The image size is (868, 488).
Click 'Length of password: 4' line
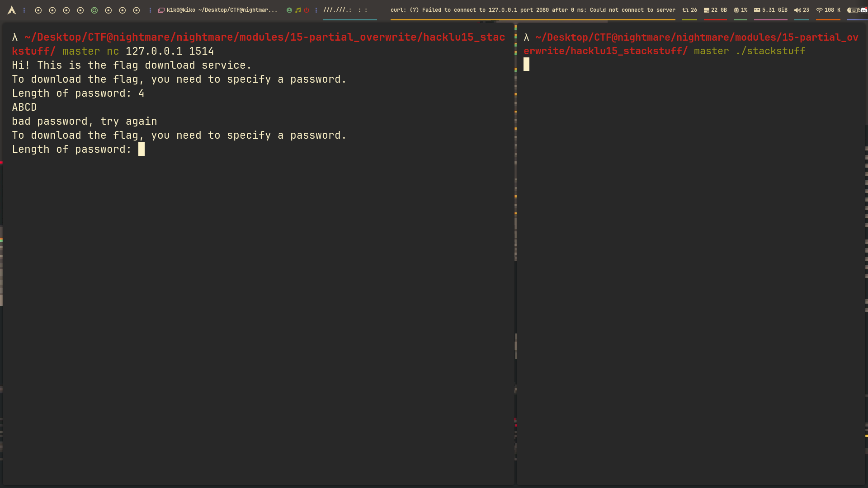click(x=78, y=93)
